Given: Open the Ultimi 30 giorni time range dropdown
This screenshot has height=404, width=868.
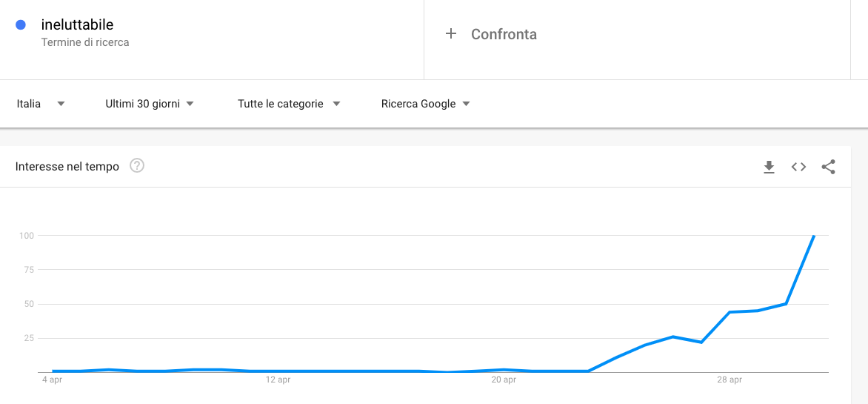Looking at the screenshot, I should click(x=150, y=104).
